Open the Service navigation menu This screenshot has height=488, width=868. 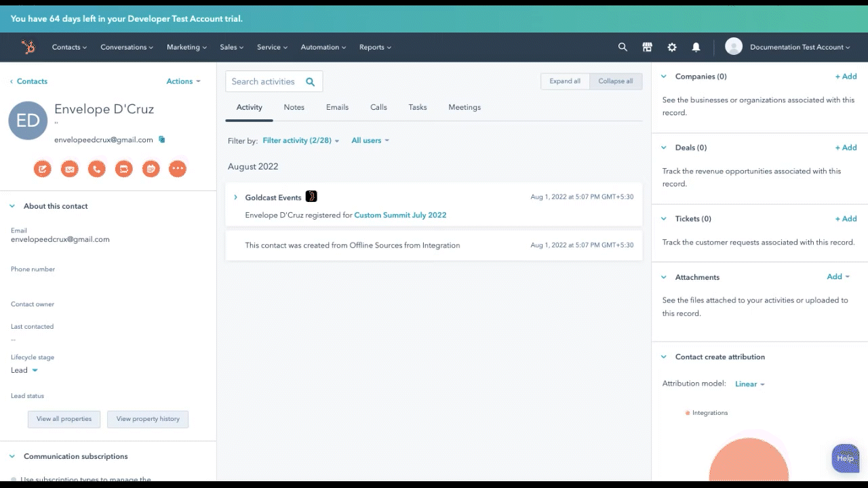coord(273,47)
